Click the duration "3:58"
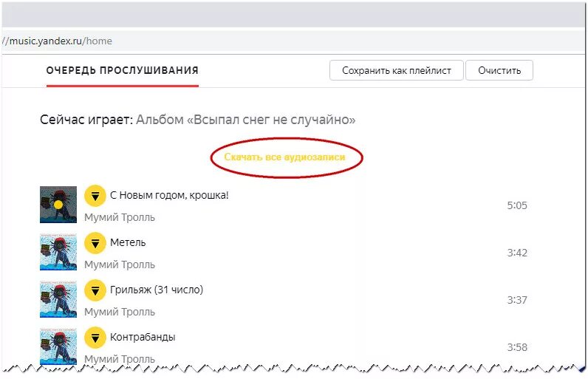588x379 pixels. pyautogui.click(x=517, y=347)
